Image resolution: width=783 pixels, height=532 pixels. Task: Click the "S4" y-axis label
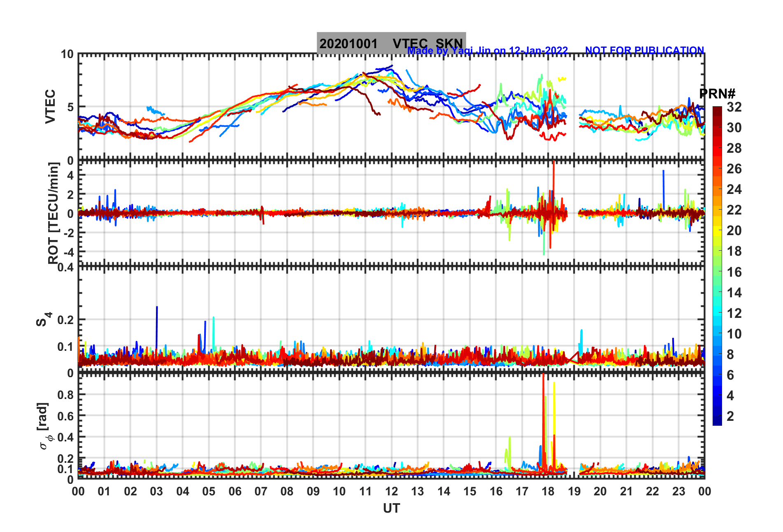(44, 319)
